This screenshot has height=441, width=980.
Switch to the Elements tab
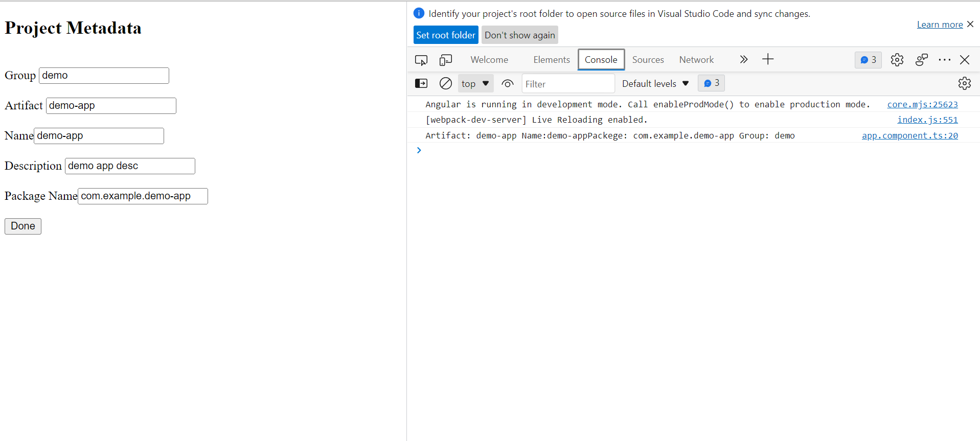552,60
